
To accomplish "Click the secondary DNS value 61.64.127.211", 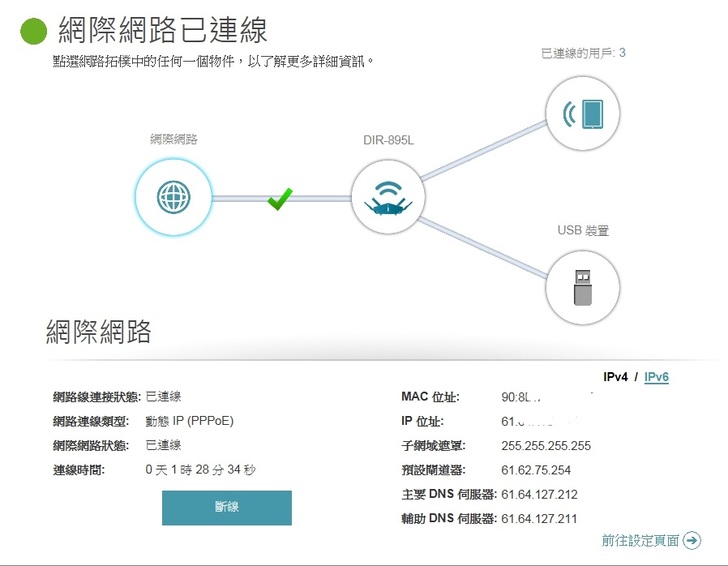I will (x=539, y=518).
